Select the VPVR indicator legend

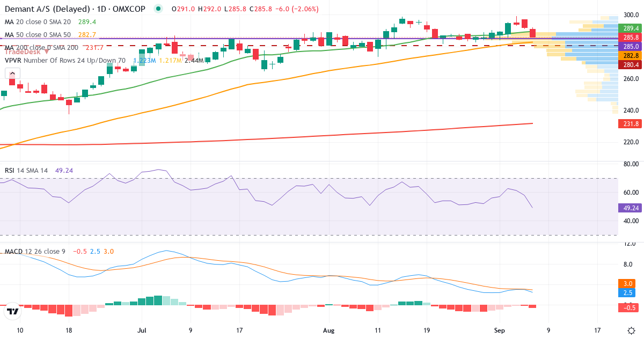point(65,61)
